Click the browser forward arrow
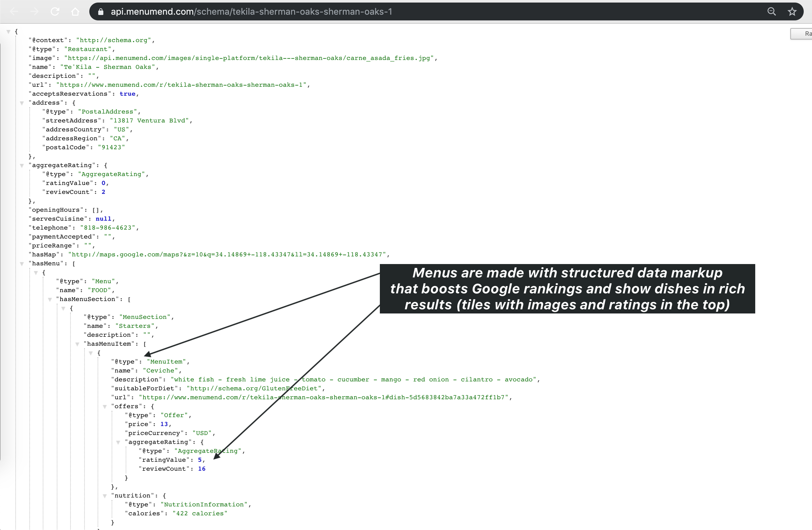This screenshot has width=812, height=530. pos(34,11)
